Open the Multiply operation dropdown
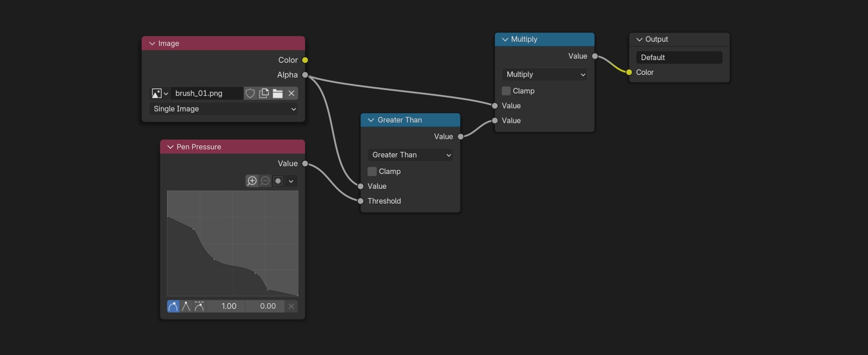 coord(544,74)
